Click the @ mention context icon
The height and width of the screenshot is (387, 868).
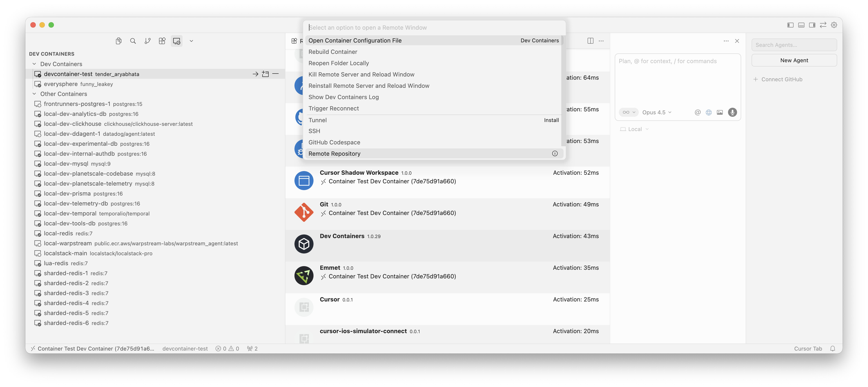[x=697, y=112]
